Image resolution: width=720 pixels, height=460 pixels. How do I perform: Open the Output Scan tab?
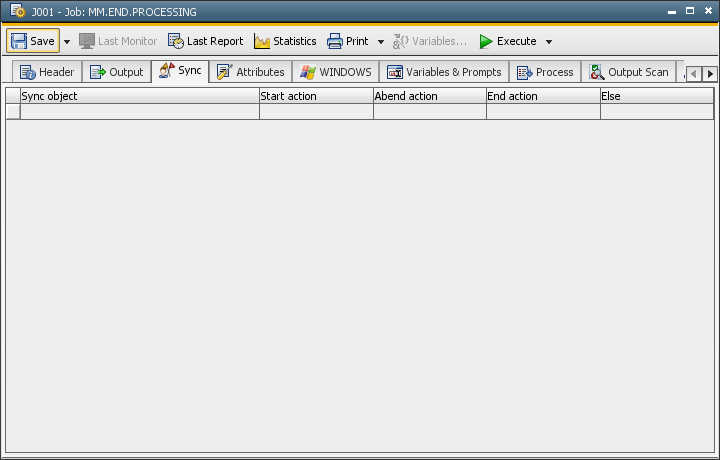(628, 72)
